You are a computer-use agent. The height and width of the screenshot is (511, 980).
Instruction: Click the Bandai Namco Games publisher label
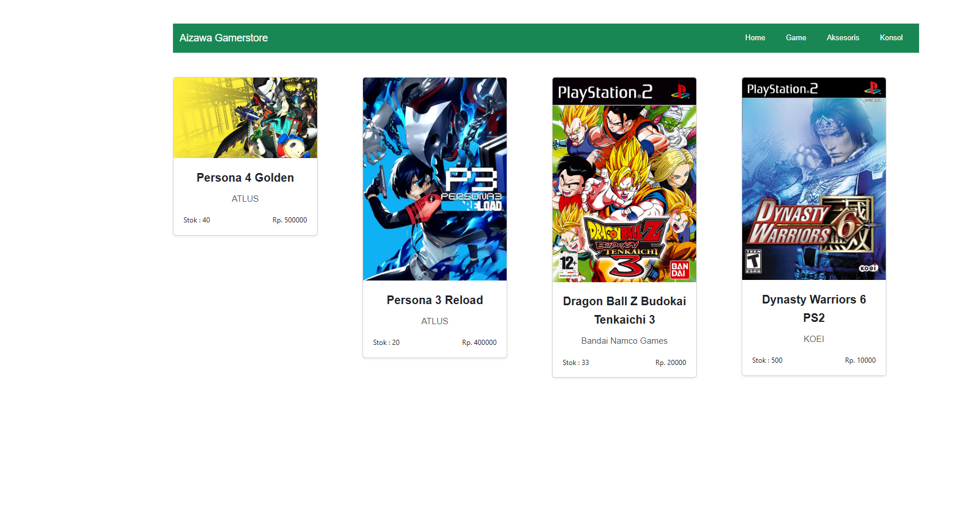coord(624,341)
